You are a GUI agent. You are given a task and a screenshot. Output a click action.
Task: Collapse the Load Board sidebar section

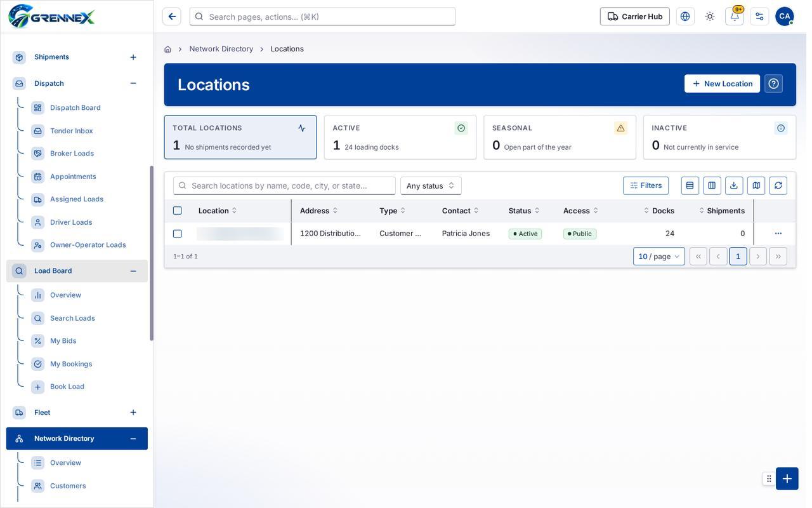pyautogui.click(x=133, y=271)
